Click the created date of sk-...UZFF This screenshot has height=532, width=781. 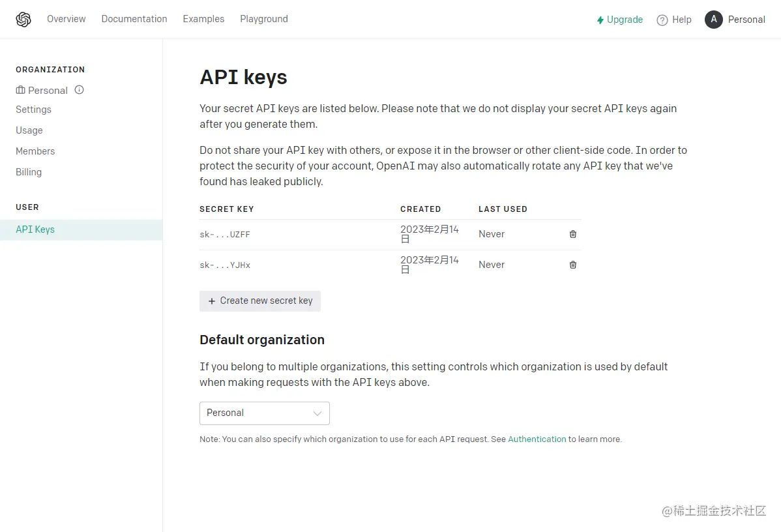click(x=430, y=234)
